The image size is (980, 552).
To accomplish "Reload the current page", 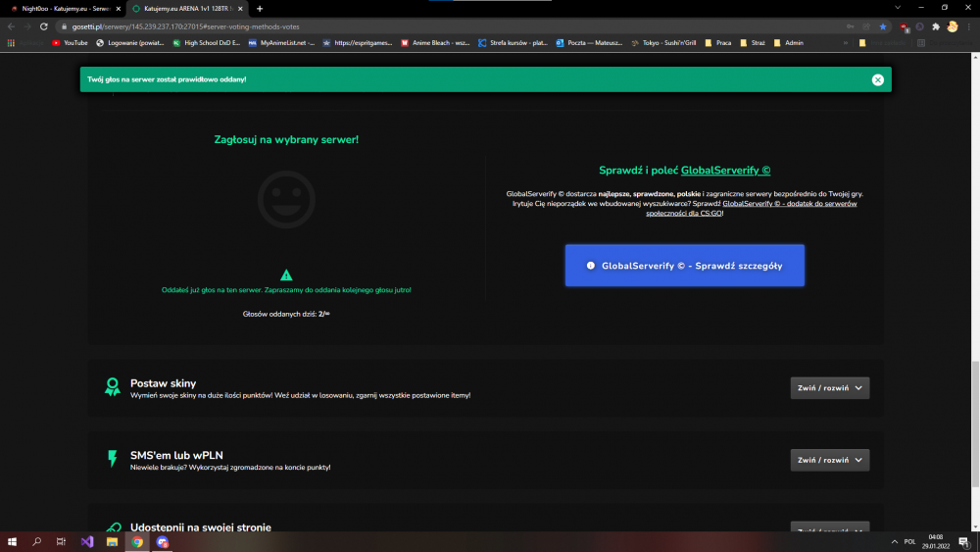I will (44, 26).
